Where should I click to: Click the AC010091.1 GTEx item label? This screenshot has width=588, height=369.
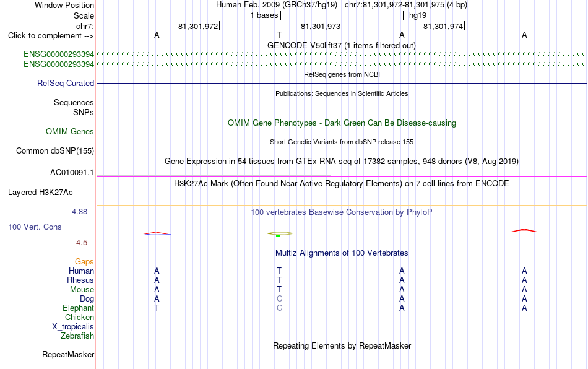72,173
